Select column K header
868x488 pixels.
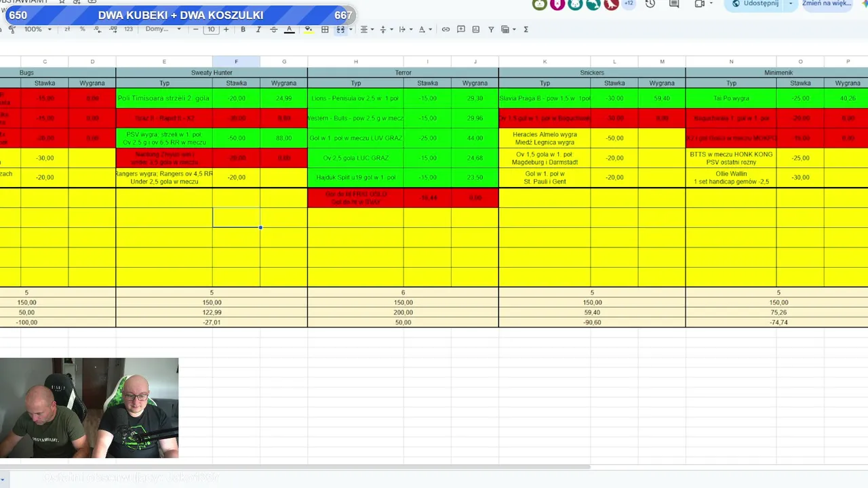click(545, 62)
